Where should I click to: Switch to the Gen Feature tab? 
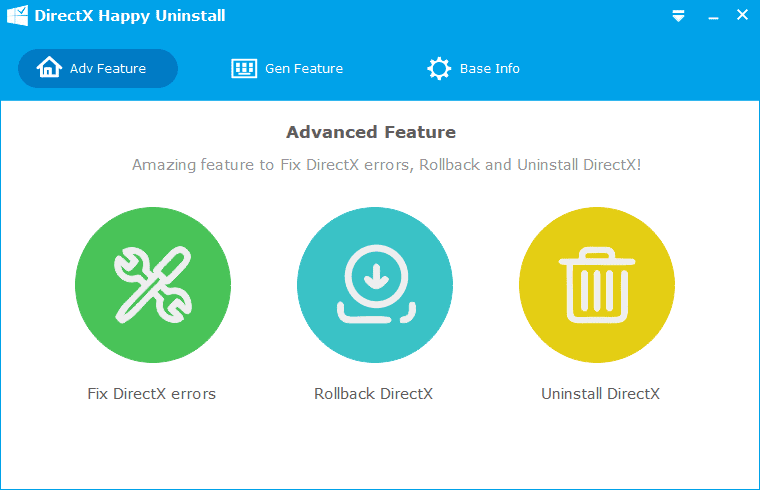pos(287,68)
